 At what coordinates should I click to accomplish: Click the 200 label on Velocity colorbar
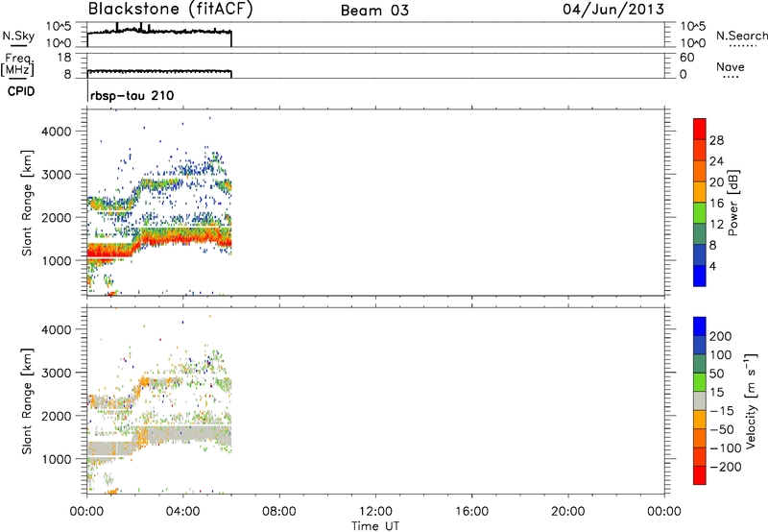point(721,336)
